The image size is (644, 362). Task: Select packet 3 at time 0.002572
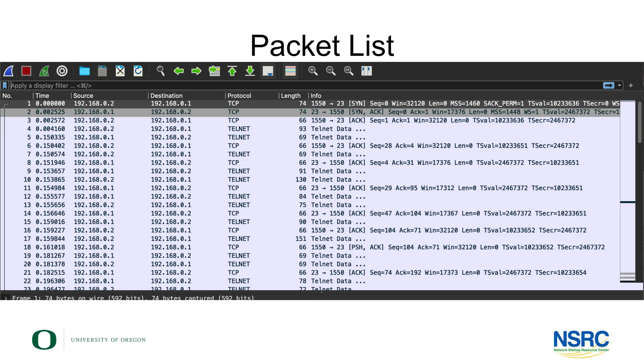(x=310, y=121)
